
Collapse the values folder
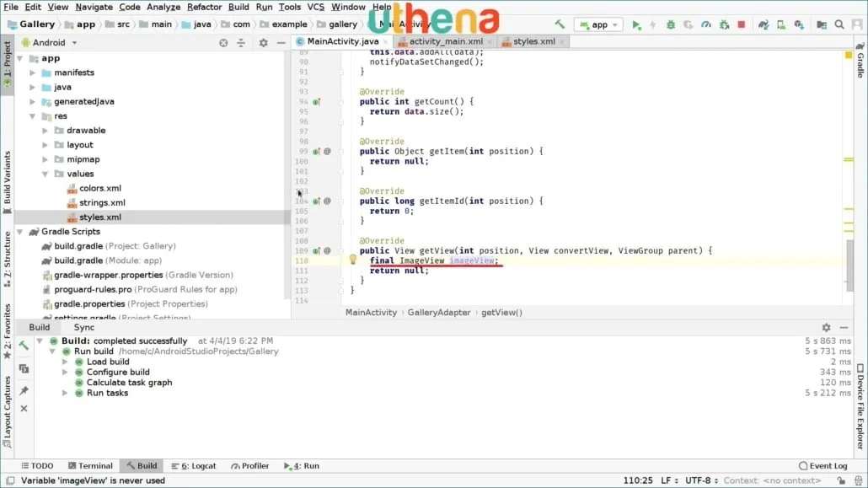click(x=46, y=174)
